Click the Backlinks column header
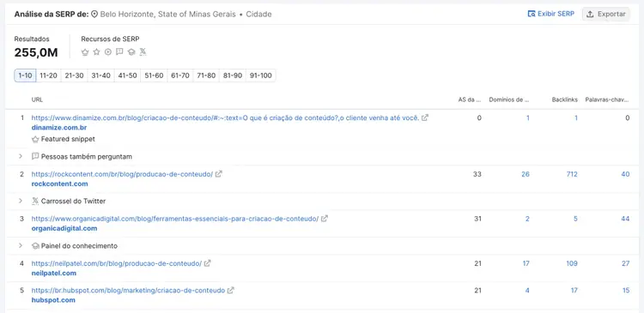Screen dimensions: 644x313 (x=565, y=99)
